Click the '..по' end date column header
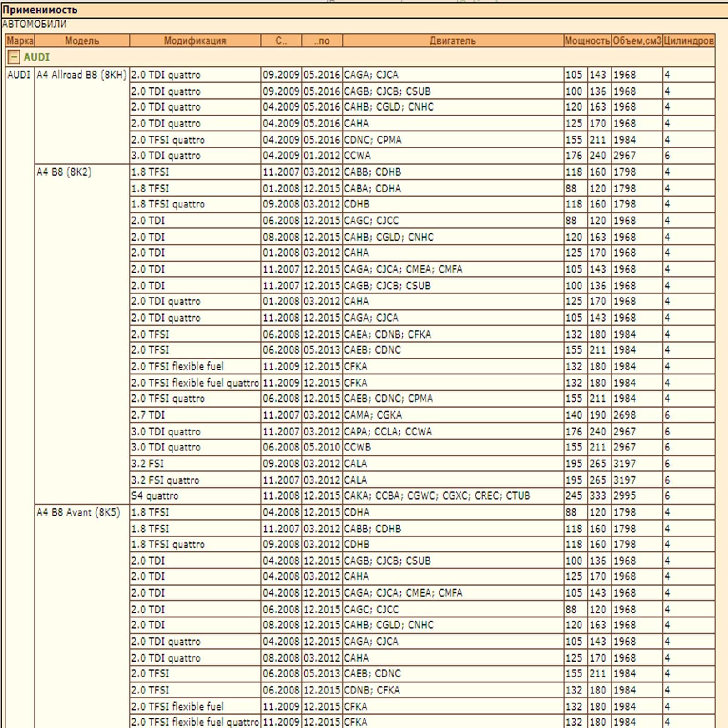Image resolution: width=728 pixels, height=728 pixels. [x=322, y=41]
